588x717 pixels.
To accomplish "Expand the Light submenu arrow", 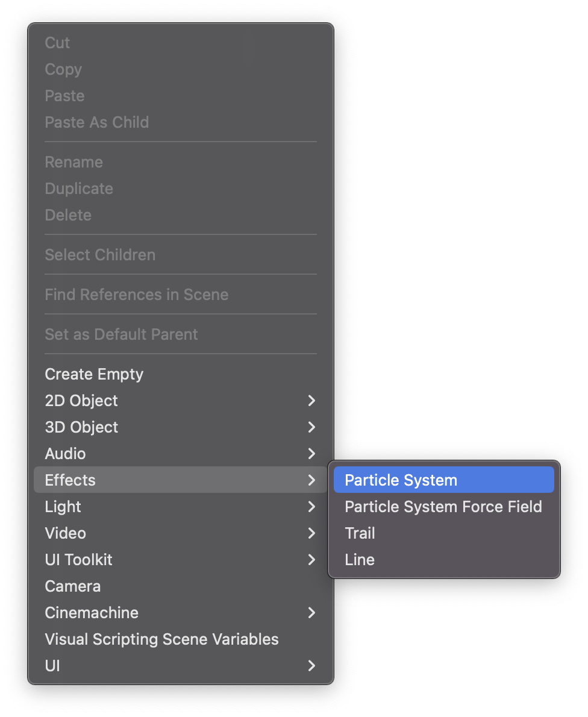I will [311, 507].
